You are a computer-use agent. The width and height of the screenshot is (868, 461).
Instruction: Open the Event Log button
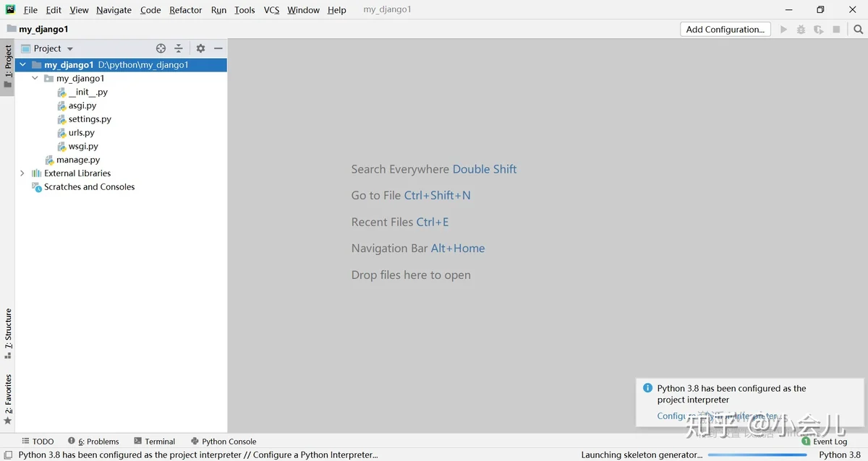click(824, 441)
